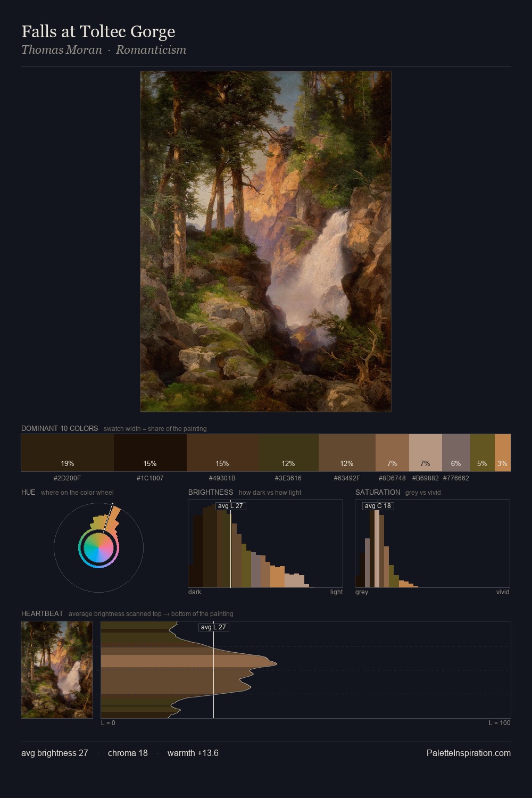Click the HEARTBEAT section heading

42,613
